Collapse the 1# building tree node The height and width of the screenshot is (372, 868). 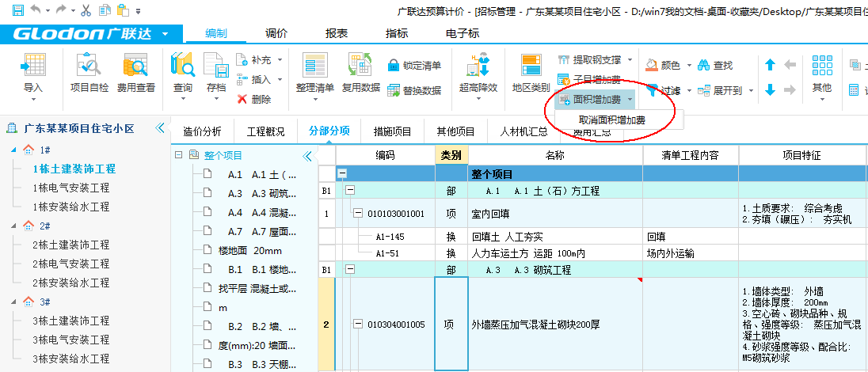pos(13,150)
